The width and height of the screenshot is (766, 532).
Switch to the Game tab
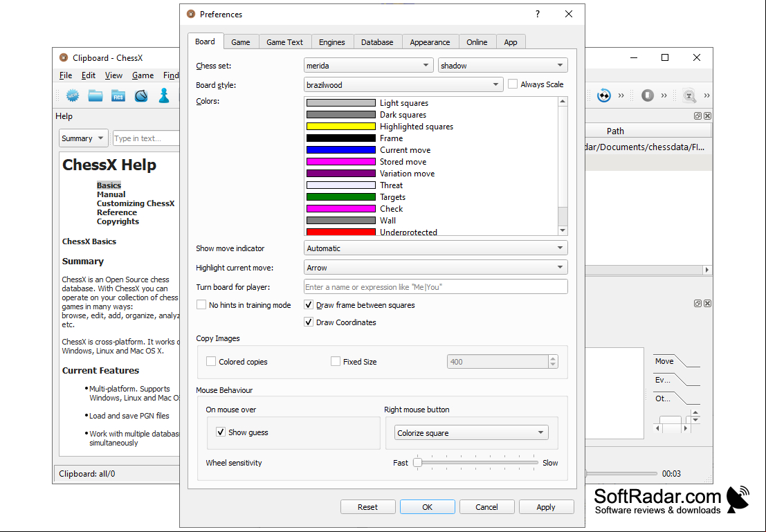(x=240, y=42)
